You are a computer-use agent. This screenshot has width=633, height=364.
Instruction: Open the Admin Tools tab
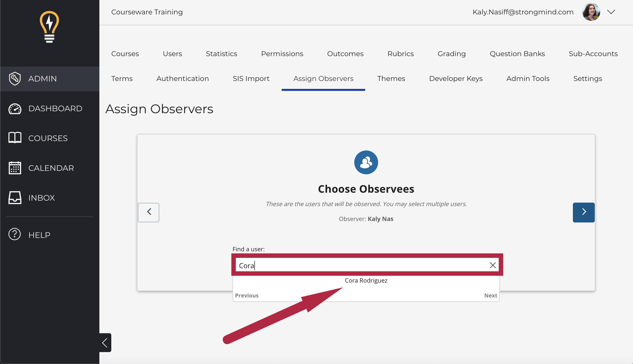(x=528, y=78)
